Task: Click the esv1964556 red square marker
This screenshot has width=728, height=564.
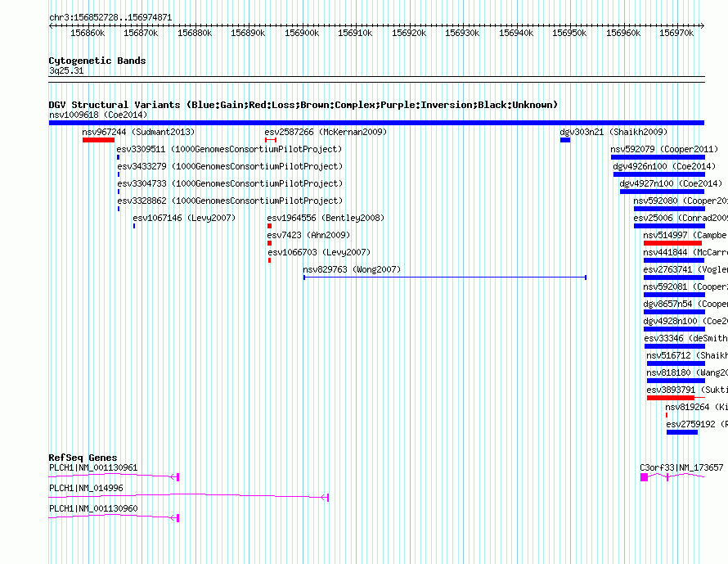Action: [x=269, y=226]
